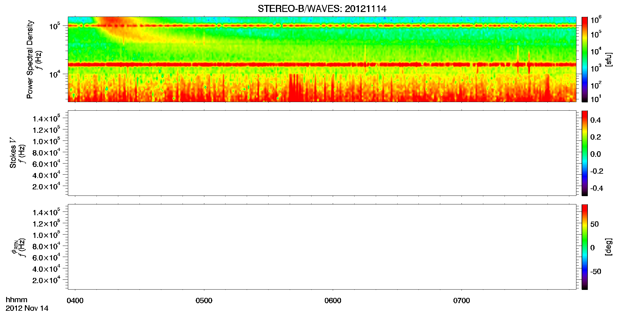
Task: Click the -50 label on the degree colorbar
Action: pyautogui.click(x=595, y=272)
